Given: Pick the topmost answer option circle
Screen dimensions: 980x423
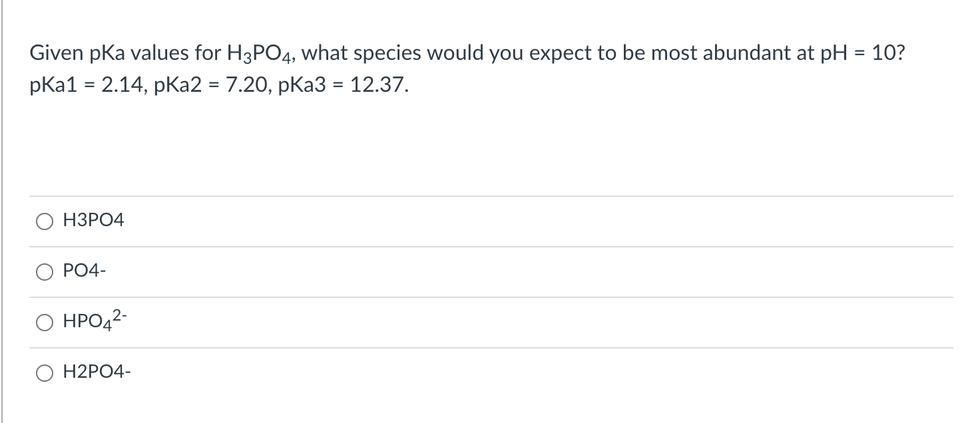Looking at the screenshot, I should (x=45, y=221).
